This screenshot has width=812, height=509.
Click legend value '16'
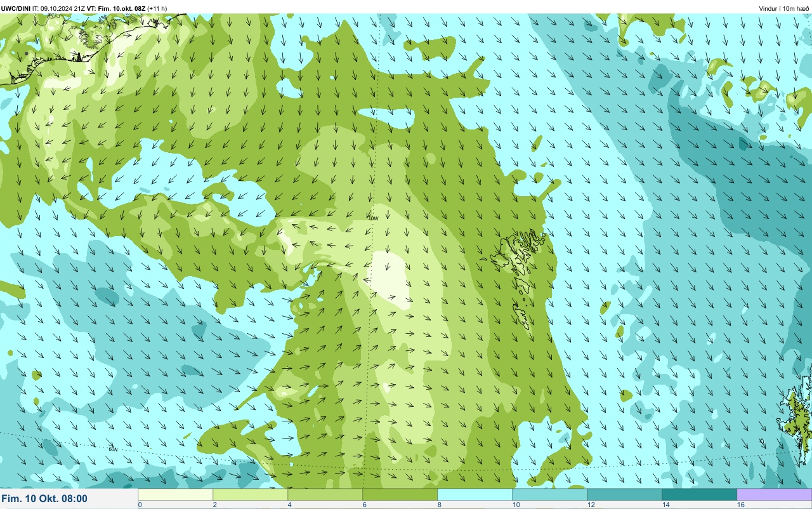(741, 505)
